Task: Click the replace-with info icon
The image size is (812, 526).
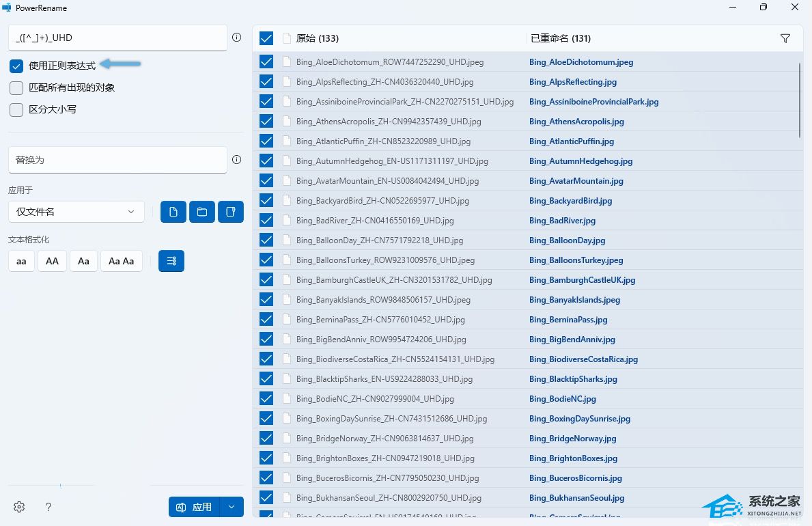Action: (x=237, y=160)
